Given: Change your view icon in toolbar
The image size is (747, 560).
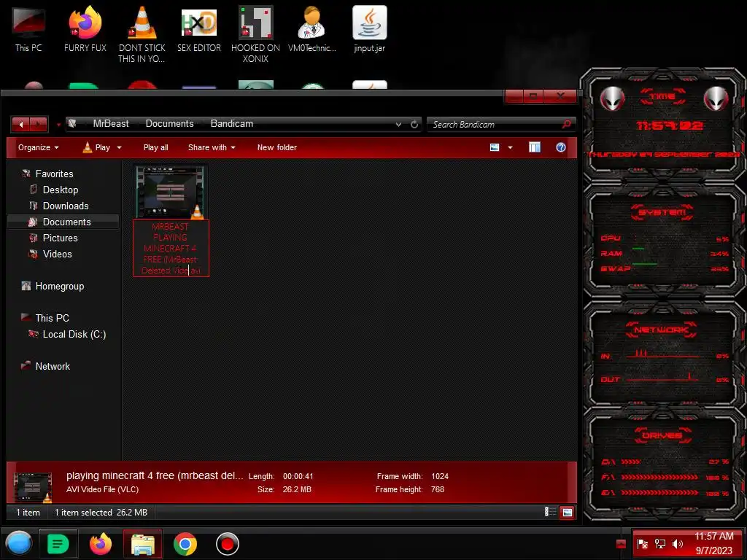Looking at the screenshot, I should [x=495, y=147].
